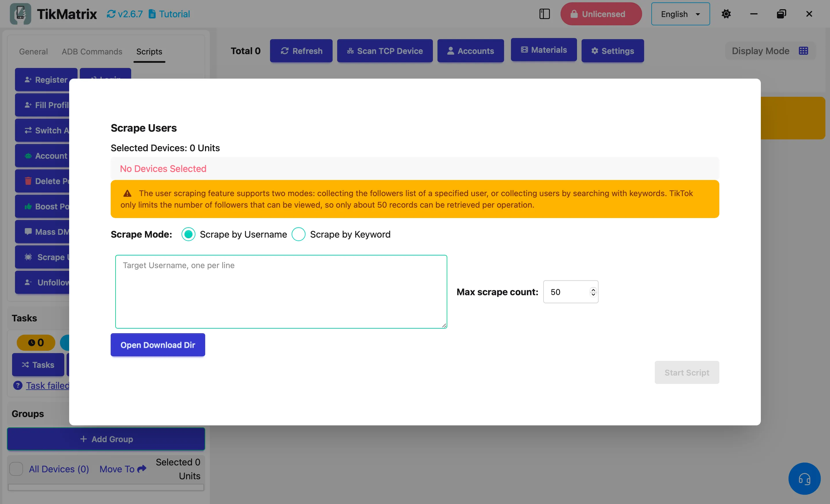Click the Open Download Dir button
Viewport: 830px width, 504px height.
click(158, 345)
